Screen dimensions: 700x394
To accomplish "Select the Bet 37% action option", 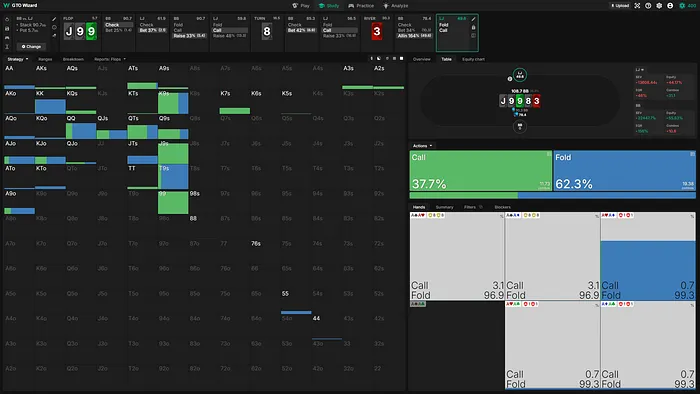I will pyautogui.click(x=153, y=30).
